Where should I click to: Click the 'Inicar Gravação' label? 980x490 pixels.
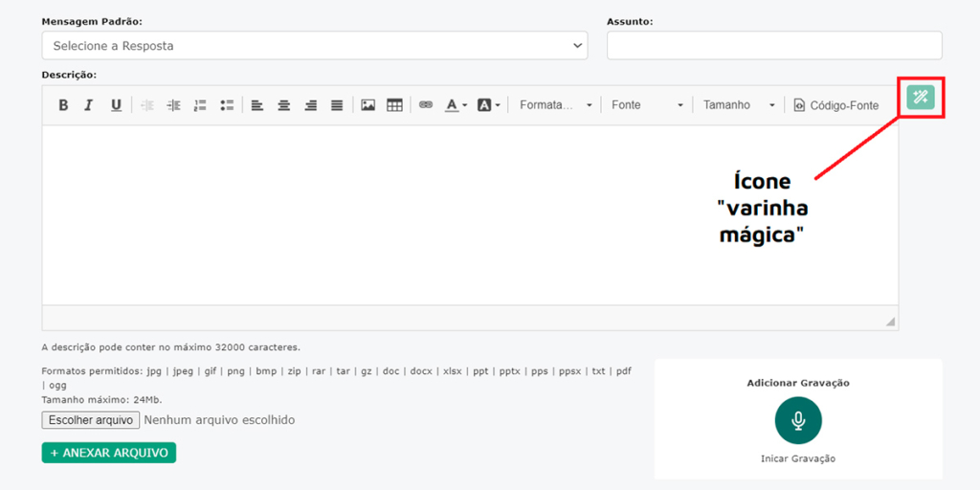click(x=798, y=458)
